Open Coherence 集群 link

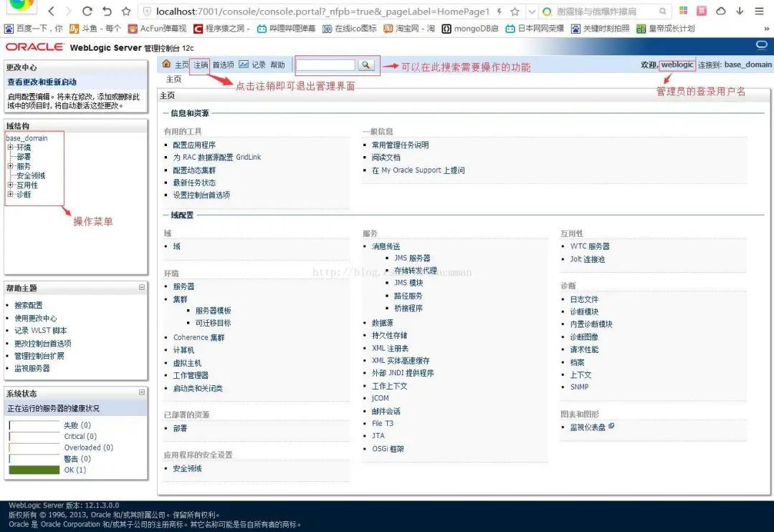(x=199, y=338)
